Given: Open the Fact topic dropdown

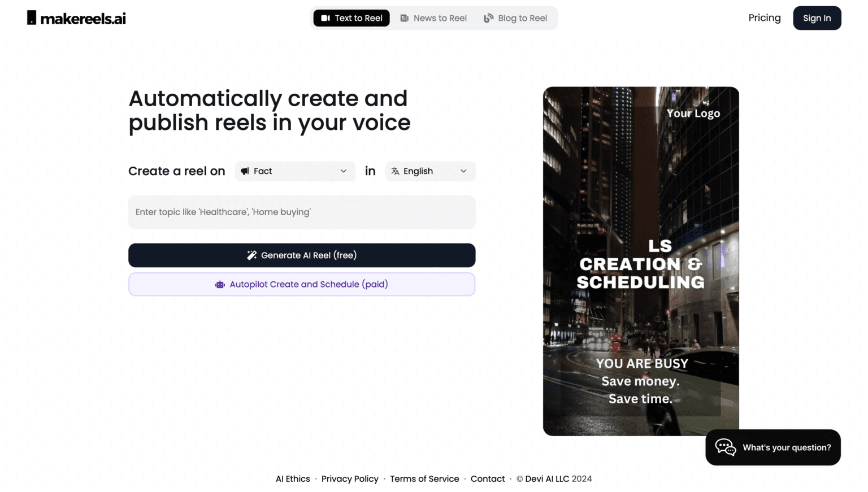Looking at the screenshot, I should pyautogui.click(x=294, y=171).
